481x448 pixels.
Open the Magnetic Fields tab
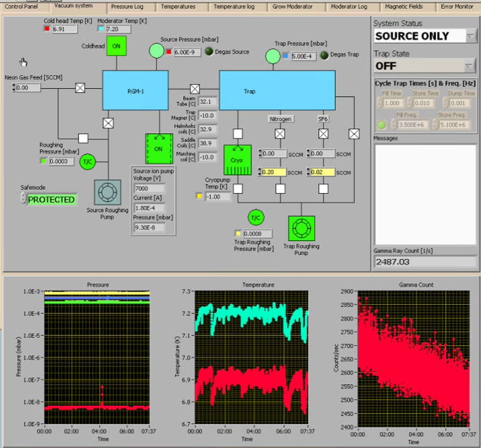click(404, 7)
